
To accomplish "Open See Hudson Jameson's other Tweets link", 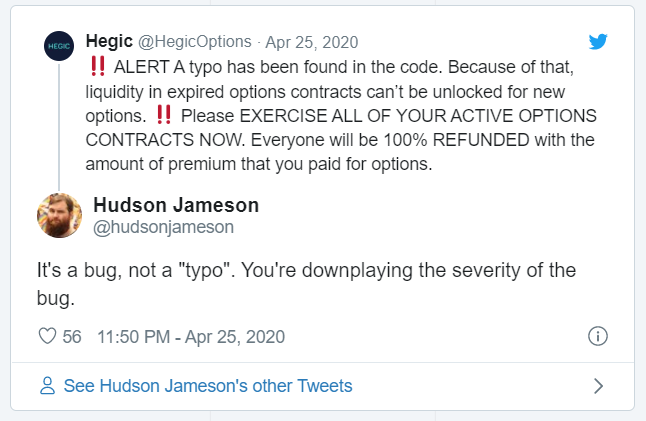I will click(x=208, y=386).
